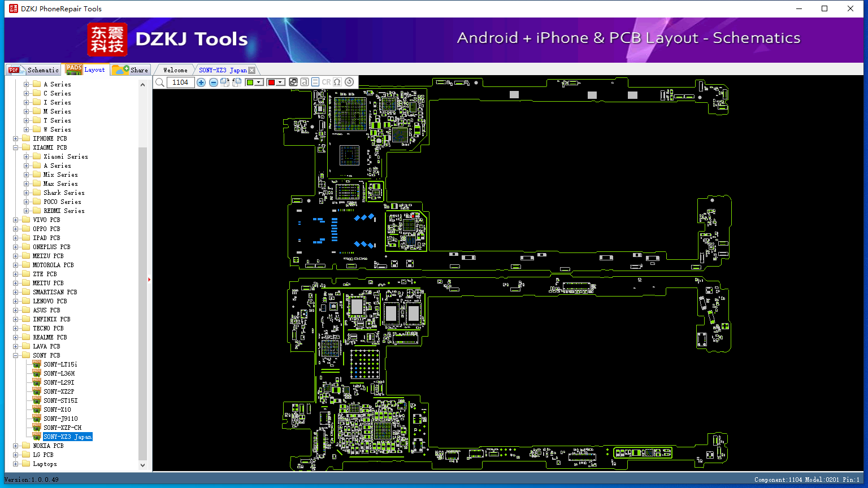Screen dimensions: 868x488
Task: Click the folder icon beside MOTOROLA PCB
Action: [26, 265]
